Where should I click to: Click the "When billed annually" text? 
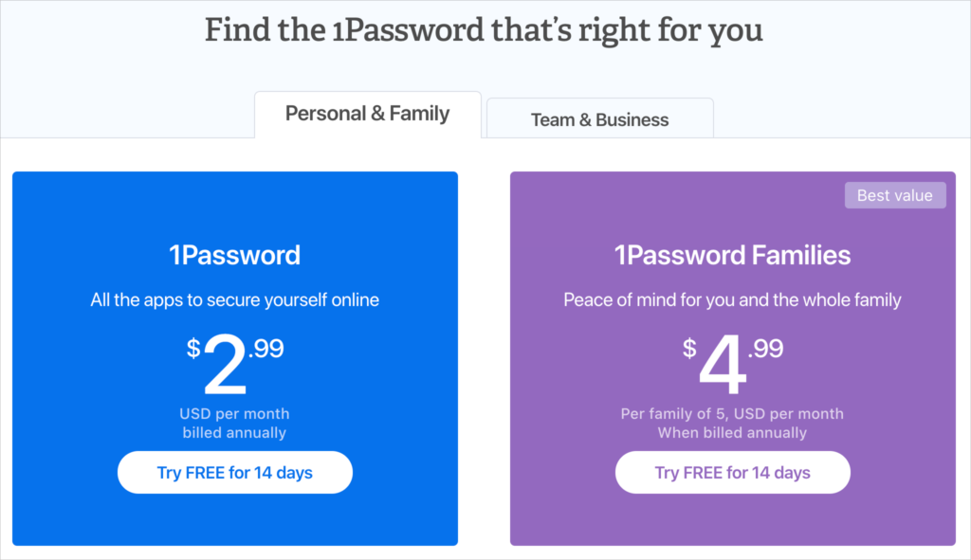[732, 433]
